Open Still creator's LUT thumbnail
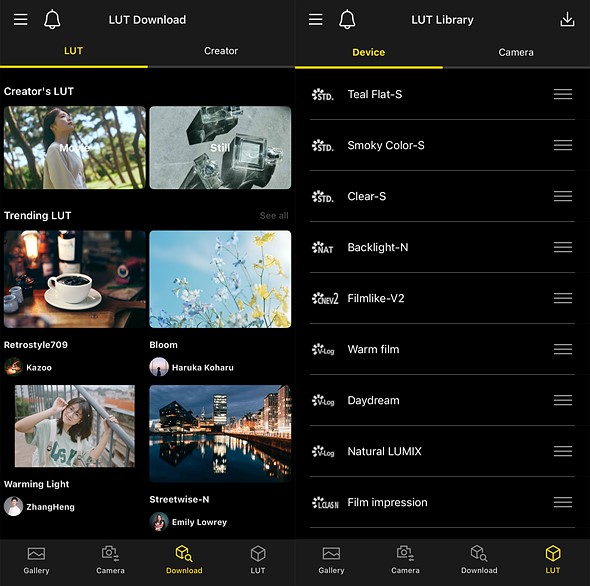This screenshot has width=590, height=586. click(220, 148)
